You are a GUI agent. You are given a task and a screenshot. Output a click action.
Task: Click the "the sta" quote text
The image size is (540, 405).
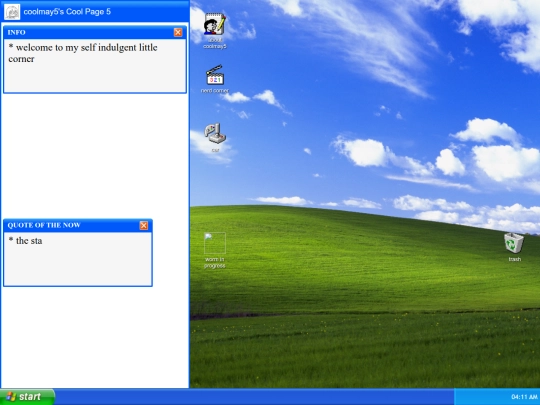click(25, 241)
